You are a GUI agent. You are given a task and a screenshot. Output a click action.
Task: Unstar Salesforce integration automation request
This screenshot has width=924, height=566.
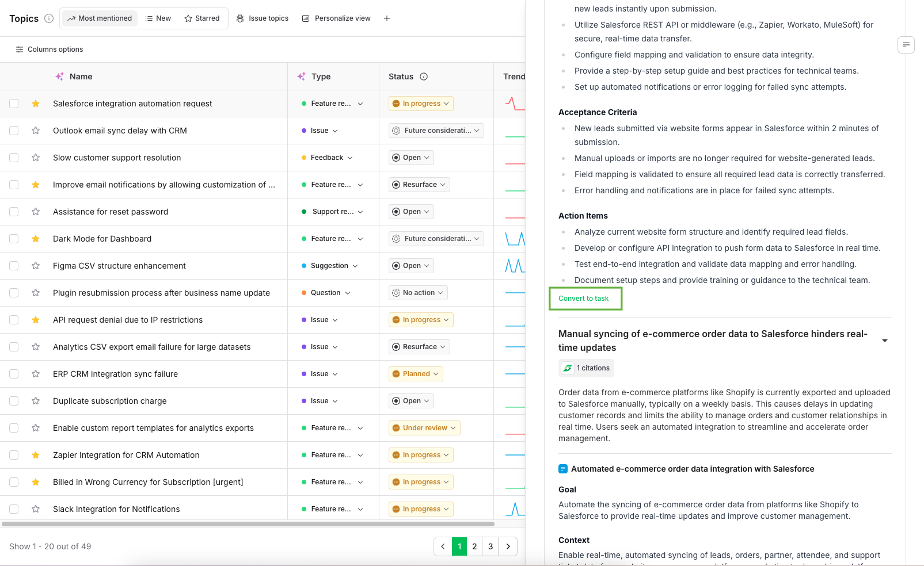coord(36,104)
